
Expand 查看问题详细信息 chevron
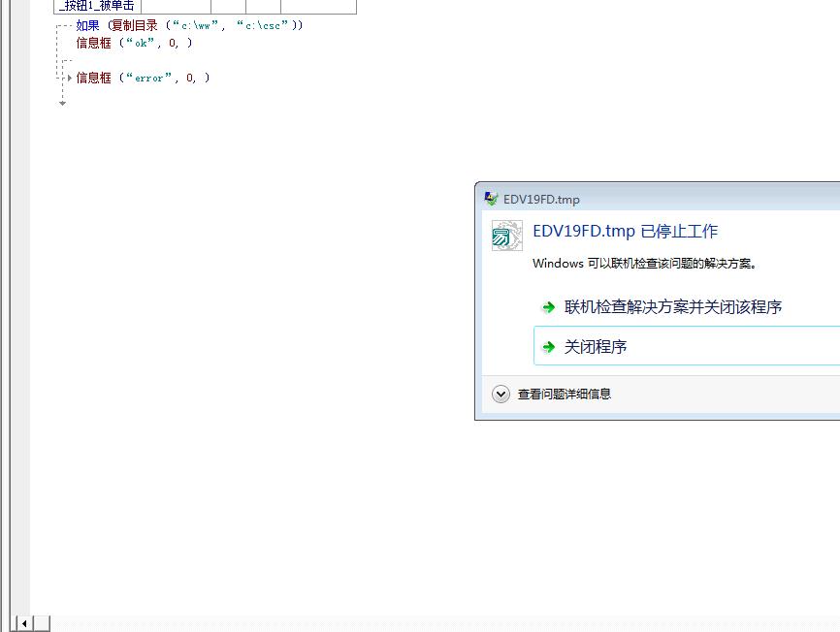point(501,395)
